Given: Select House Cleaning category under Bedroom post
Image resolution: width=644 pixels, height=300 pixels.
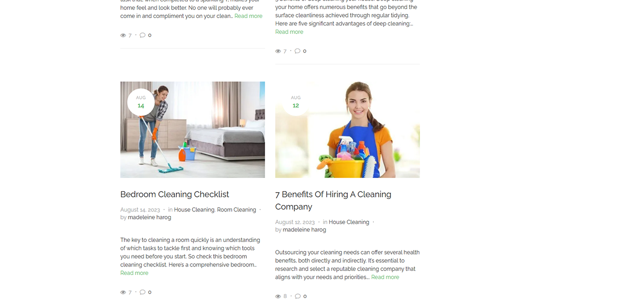Looking at the screenshot, I should point(194,209).
